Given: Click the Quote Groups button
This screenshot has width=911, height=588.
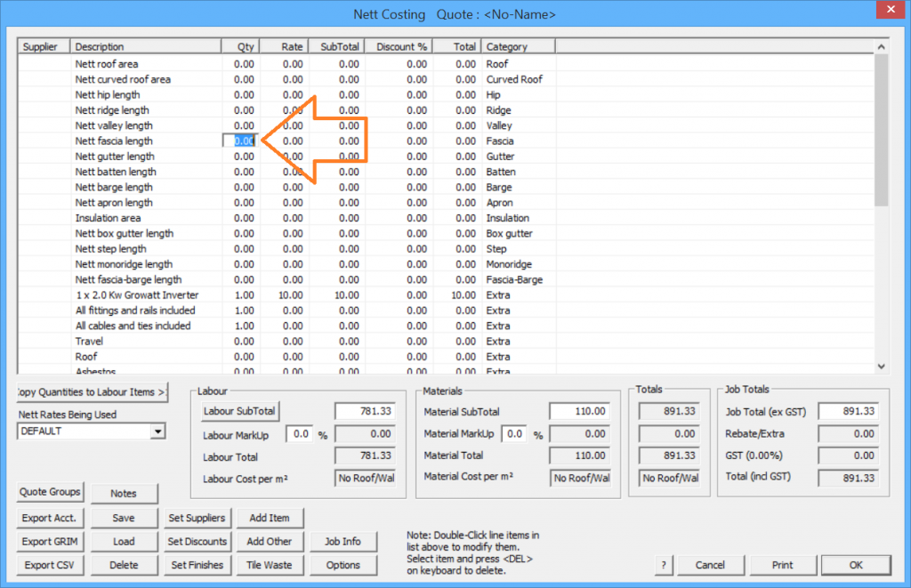Looking at the screenshot, I should pos(50,492).
